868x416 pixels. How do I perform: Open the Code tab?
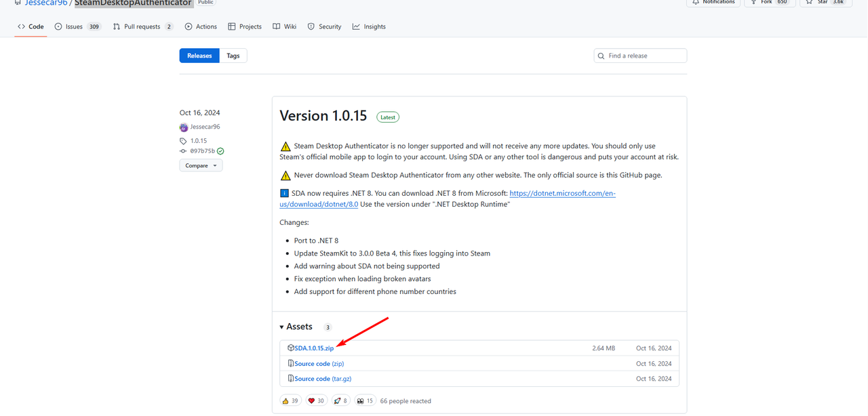pyautogui.click(x=31, y=26)
